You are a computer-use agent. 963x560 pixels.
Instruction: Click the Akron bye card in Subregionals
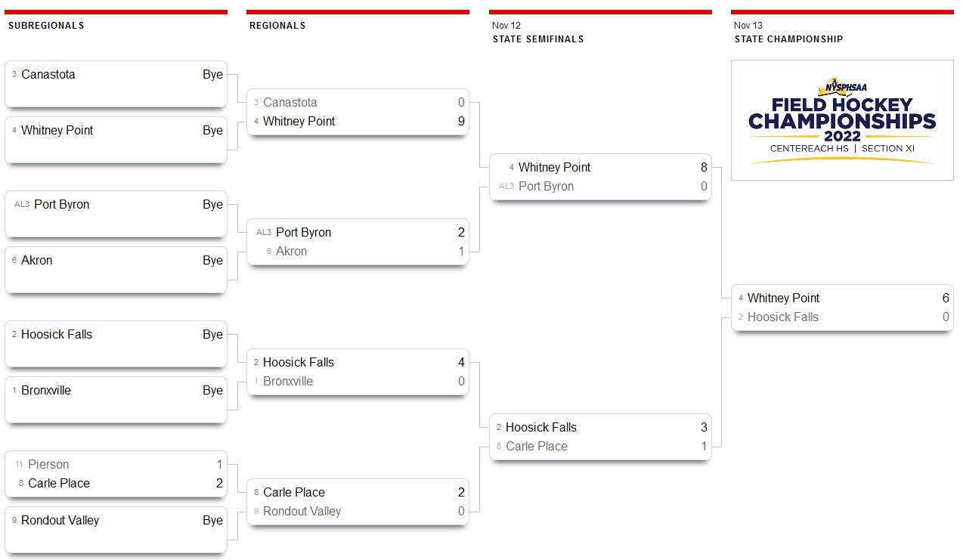pyautogui.click(x=116, y=270)
